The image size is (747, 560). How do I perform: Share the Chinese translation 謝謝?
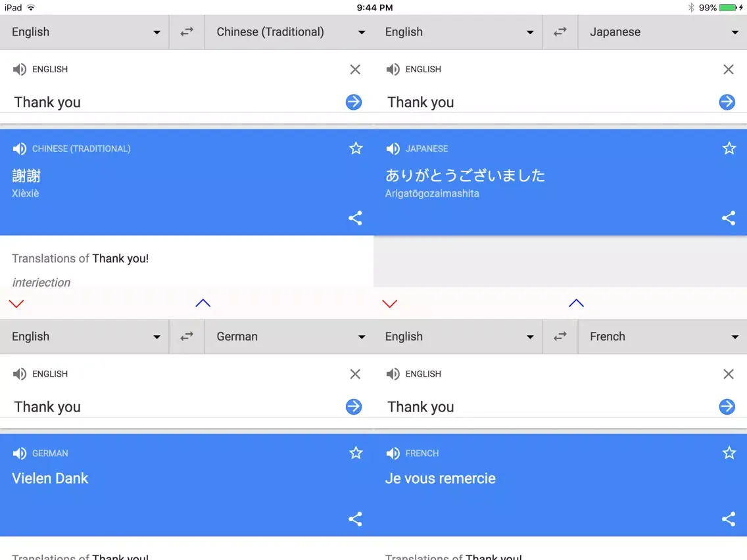(x=355, y=218)
